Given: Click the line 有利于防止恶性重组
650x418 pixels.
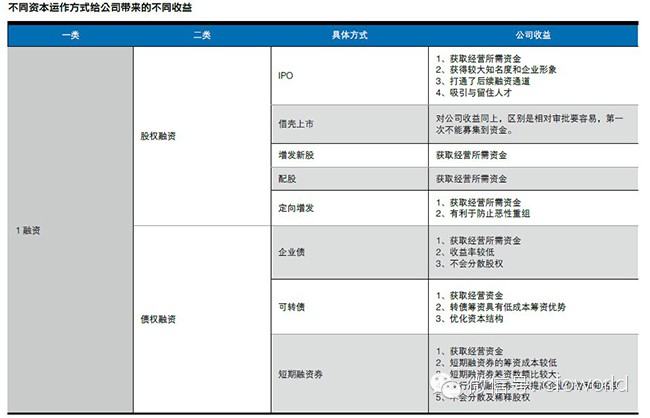Looking at the screenshot, I should click(x=483, y=214).
